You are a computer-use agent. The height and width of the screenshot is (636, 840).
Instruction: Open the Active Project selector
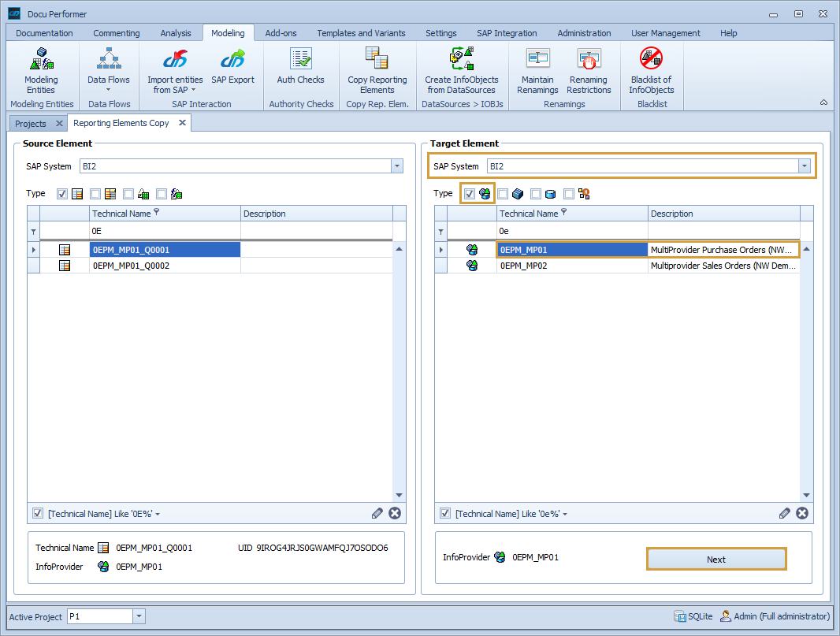coord(137,616)
